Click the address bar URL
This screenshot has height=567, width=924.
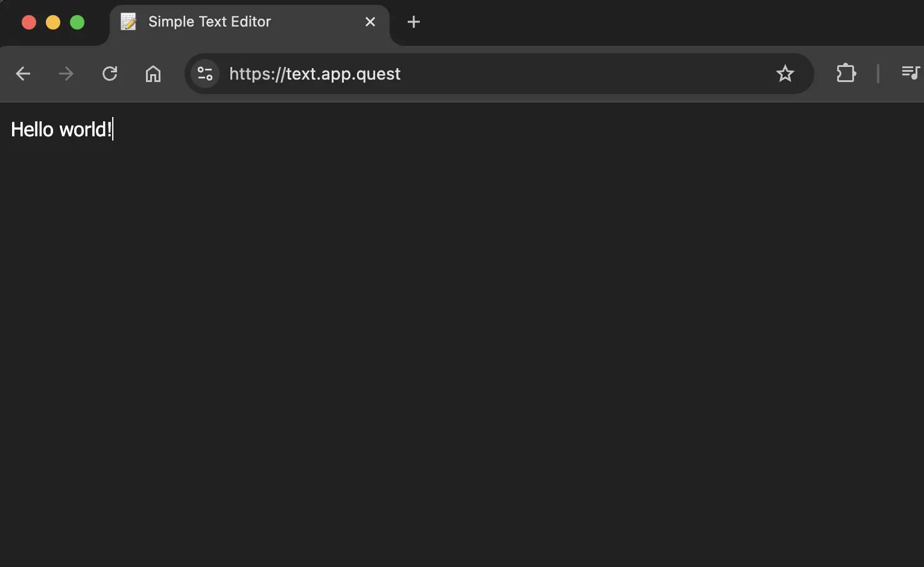tap(314, 74)
